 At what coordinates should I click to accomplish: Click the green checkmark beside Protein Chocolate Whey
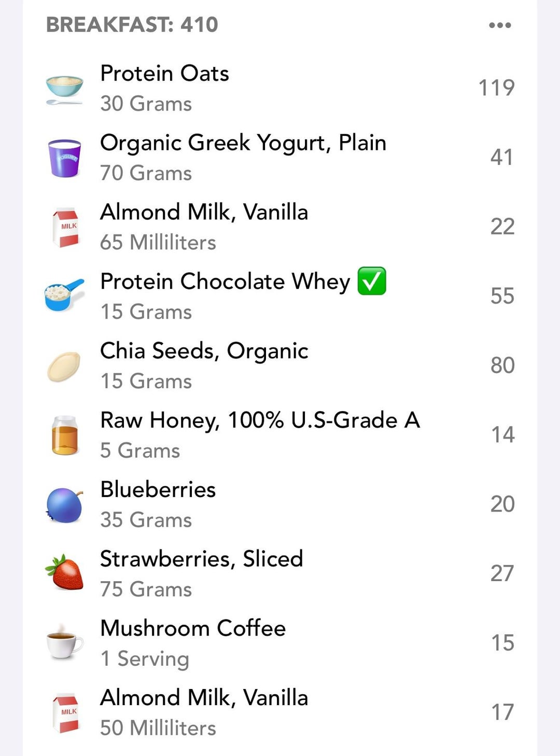click(372, 281)
